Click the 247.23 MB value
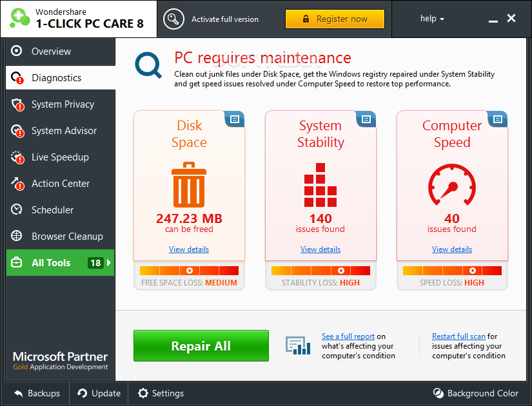The image size is (532, 406). pyautogui.click(x=189, y=218)
